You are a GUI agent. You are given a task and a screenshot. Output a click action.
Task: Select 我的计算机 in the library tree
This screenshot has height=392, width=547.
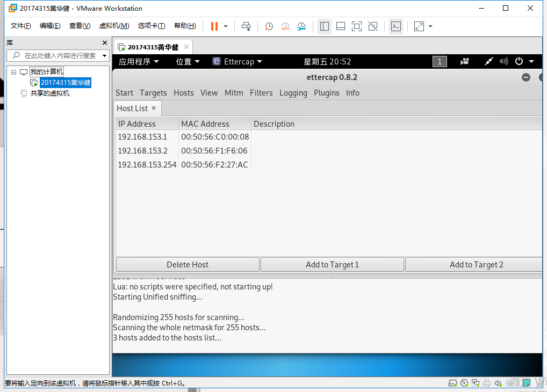coord(46,72)
